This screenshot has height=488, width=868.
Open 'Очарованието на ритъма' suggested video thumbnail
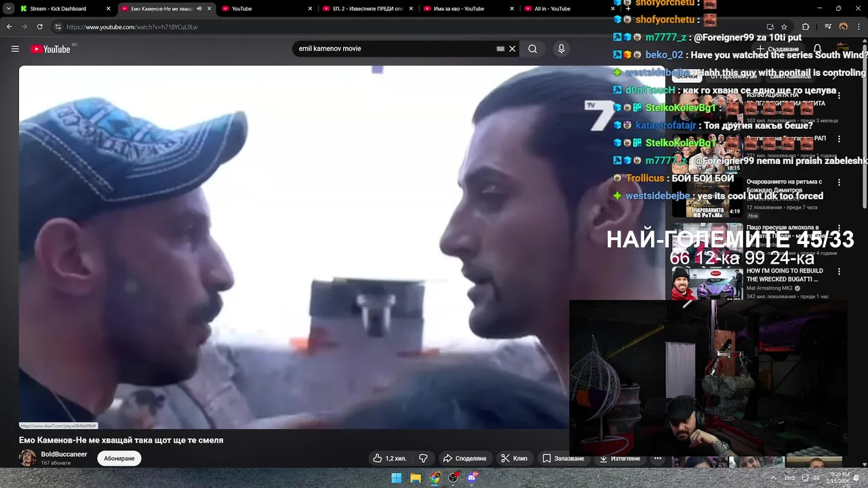point(707,198)
